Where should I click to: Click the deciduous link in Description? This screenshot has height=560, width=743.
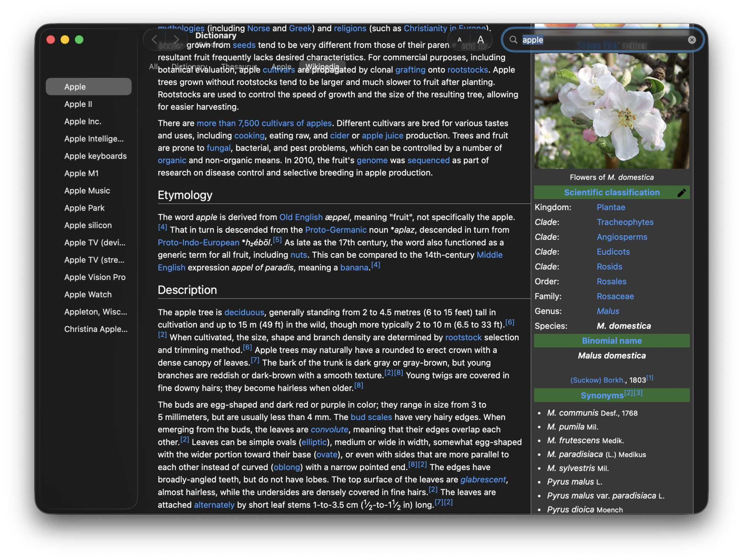pos(244,312)
